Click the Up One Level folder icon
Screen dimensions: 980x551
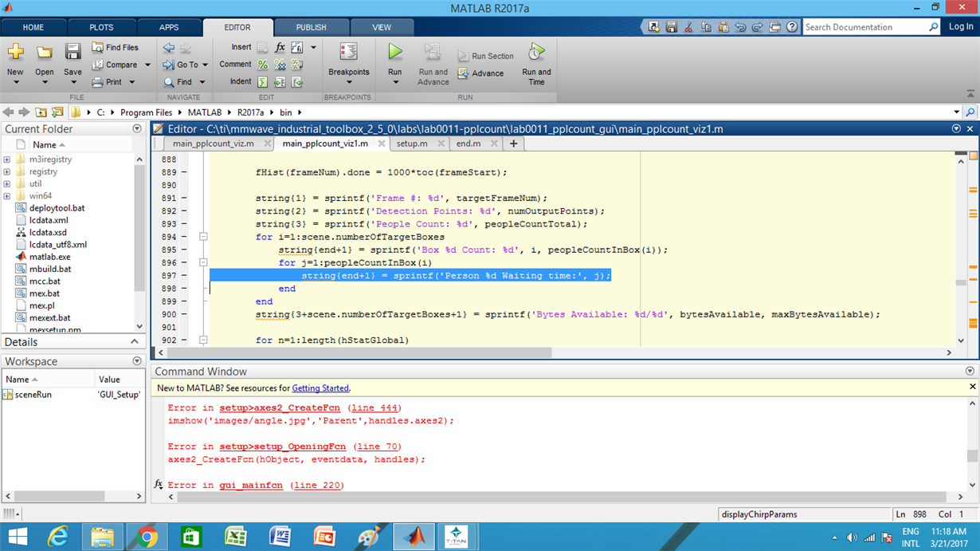[41, 112]
